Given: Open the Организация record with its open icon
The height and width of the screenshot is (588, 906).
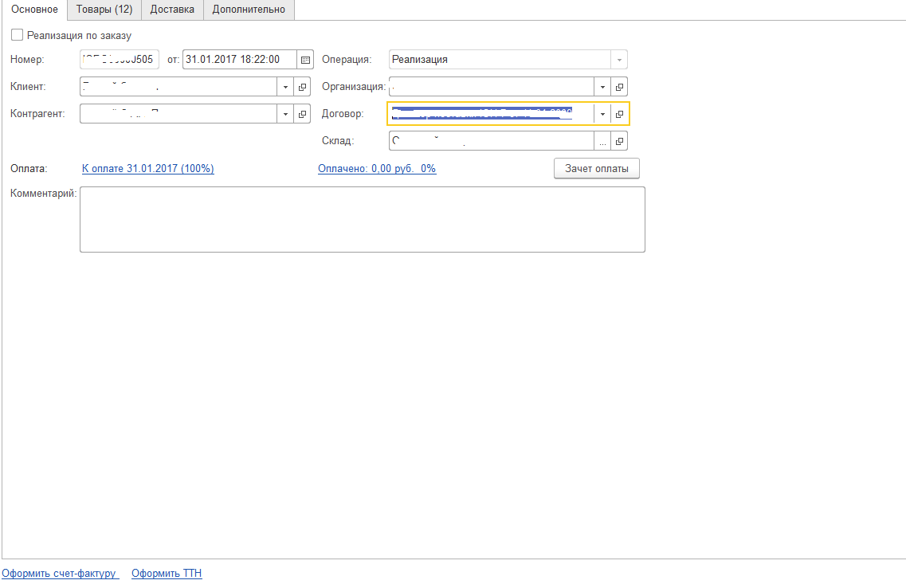Looking at the screenshot, I should tap(619, 87).
